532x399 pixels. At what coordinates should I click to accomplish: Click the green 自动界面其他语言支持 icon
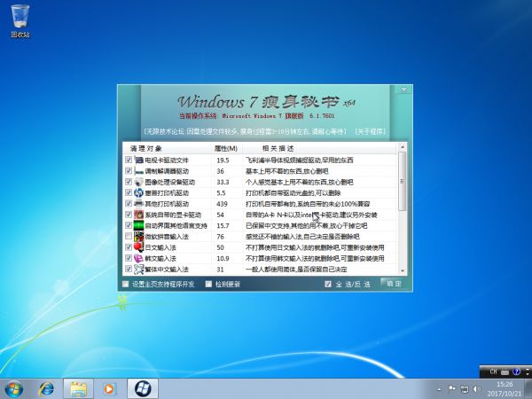tap(139, 225)
